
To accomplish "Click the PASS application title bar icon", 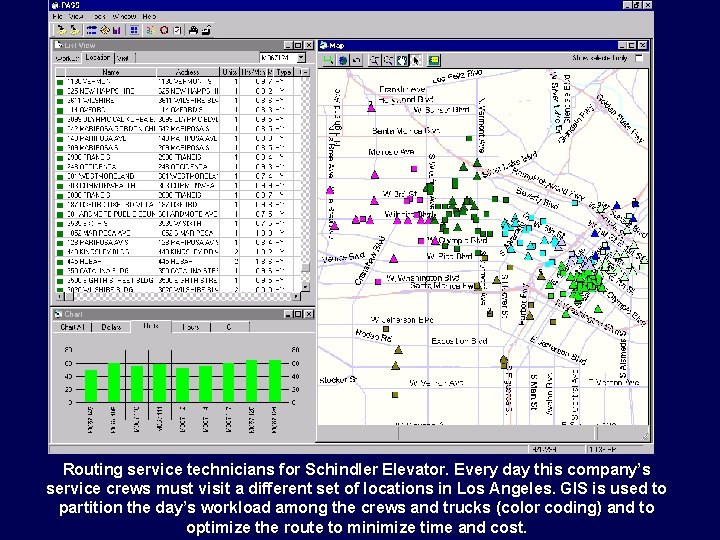I will point(55,5).
